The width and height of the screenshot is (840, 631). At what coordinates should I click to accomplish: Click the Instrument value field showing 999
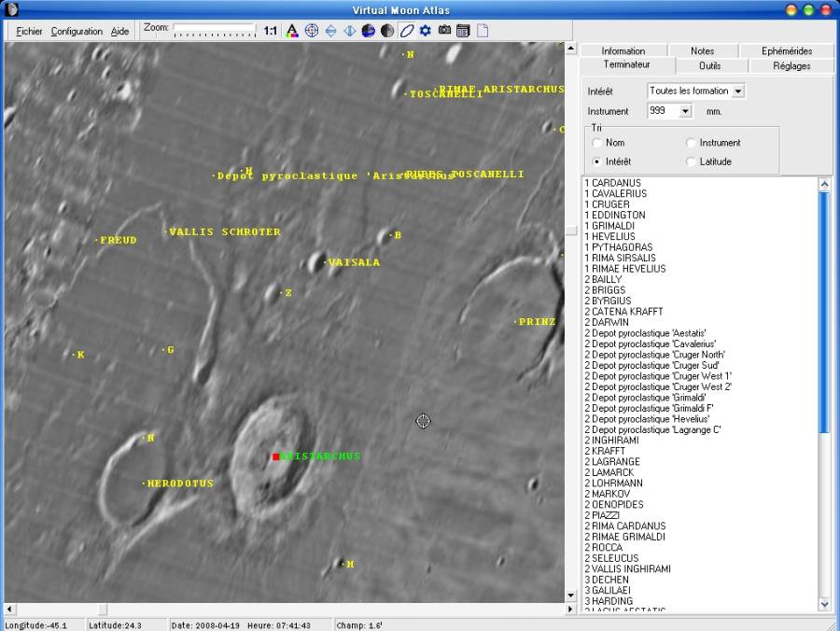[x=664, y=111]
